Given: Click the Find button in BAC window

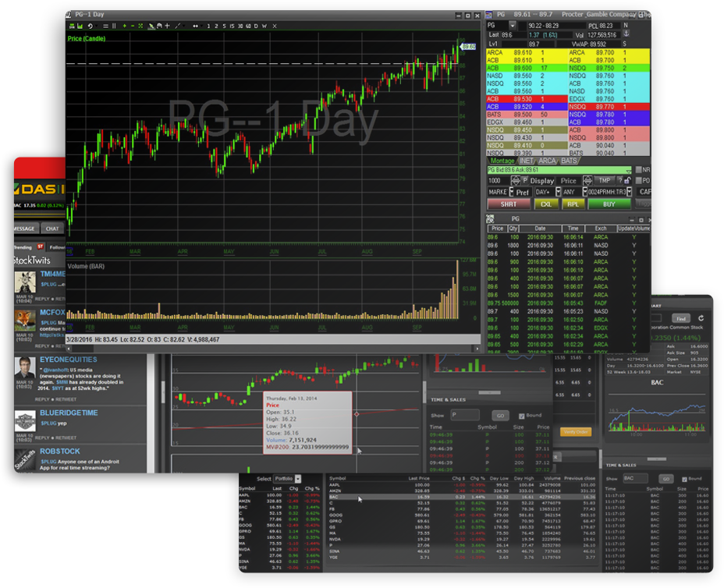Looking at the screenshot, I should [x=681, y=318].
